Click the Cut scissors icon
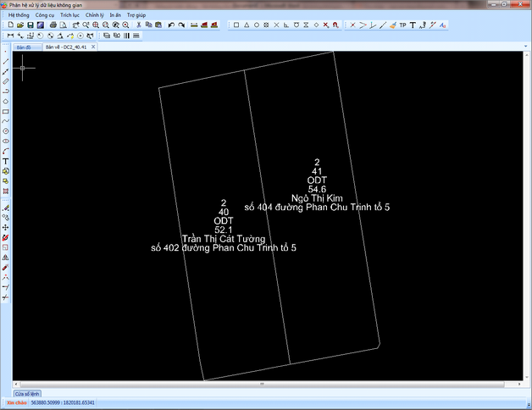Viewport: 532px width, 410px height. pos(138,25)
